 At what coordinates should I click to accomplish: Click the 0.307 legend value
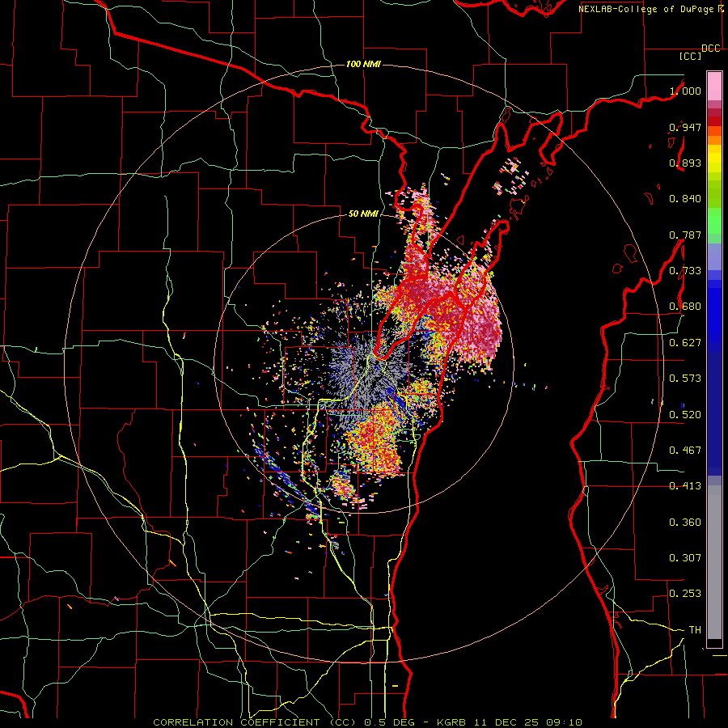685,558
